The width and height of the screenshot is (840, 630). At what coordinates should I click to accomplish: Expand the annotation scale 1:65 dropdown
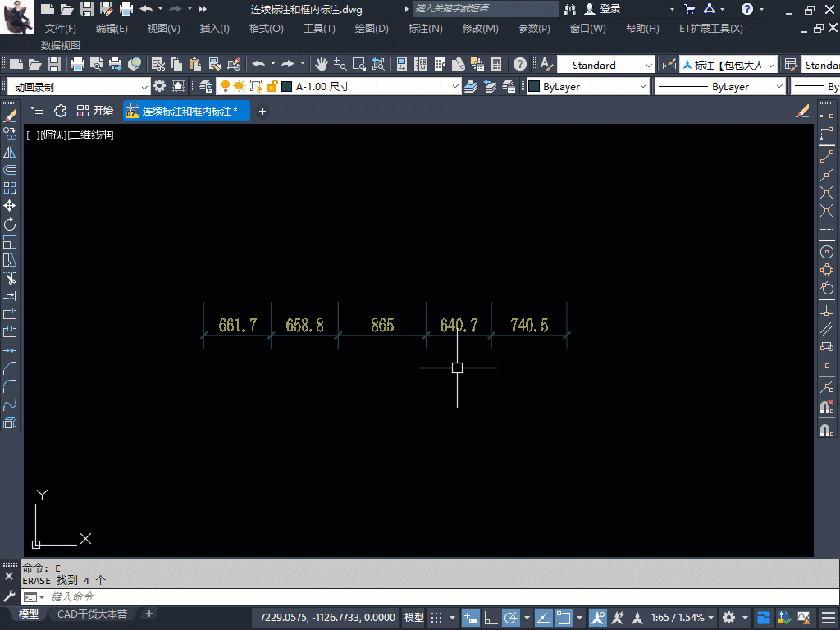(682, 618)
